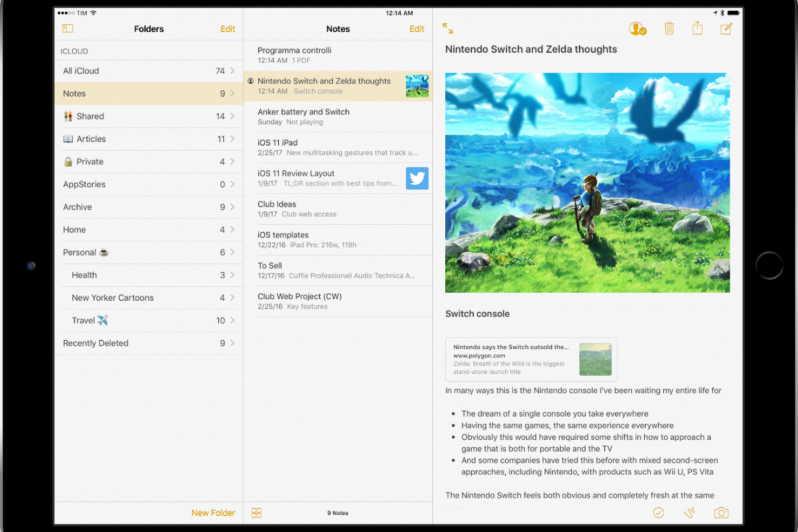This screenshot has height=532, width=798.
Task: Insert a checklist in the note
Action: coord(658,513)
